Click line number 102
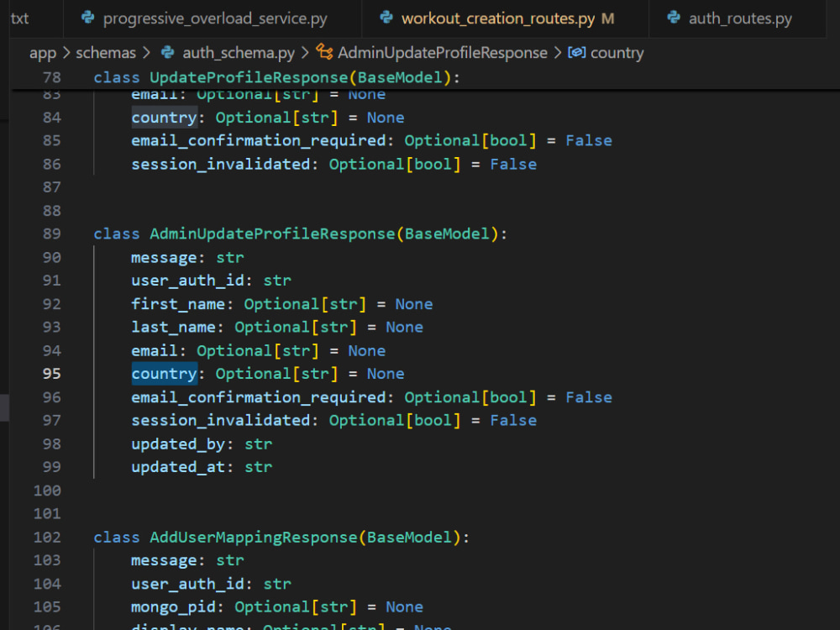 point(47,538)
